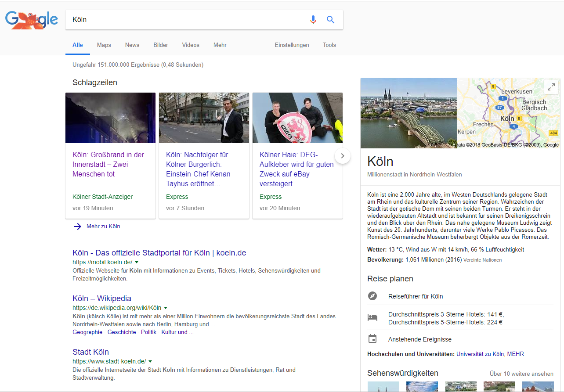Open the search Tools menu
Viewport: 564px width, 392px height.
(x=329, y=45)
